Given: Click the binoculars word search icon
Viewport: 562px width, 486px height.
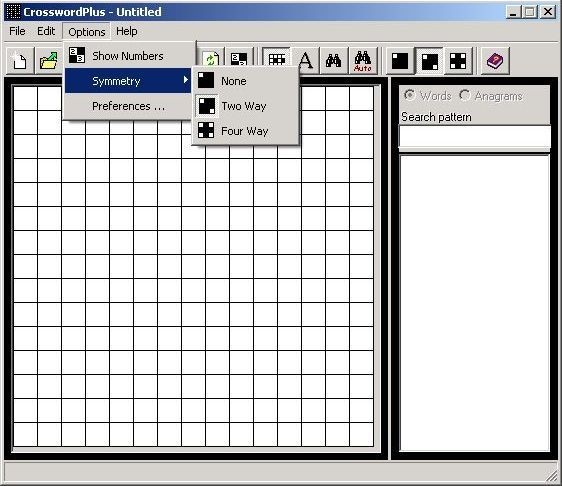Looking at the screenshot, I should 334,60.
